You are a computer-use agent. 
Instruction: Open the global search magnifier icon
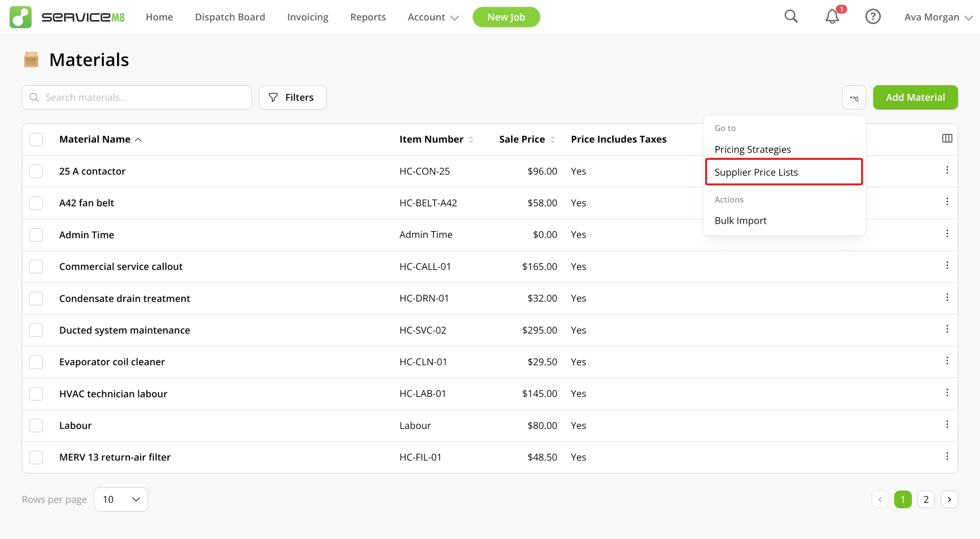(791, 17)
